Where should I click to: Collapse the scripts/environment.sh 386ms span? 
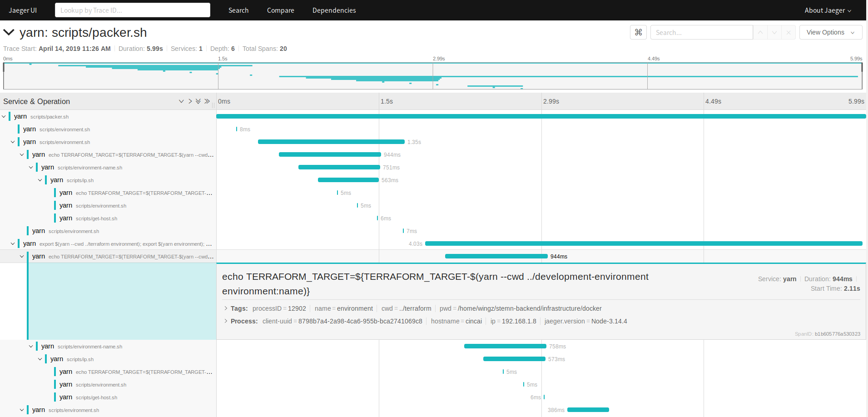pyautogui.click(x=22, y=410)
